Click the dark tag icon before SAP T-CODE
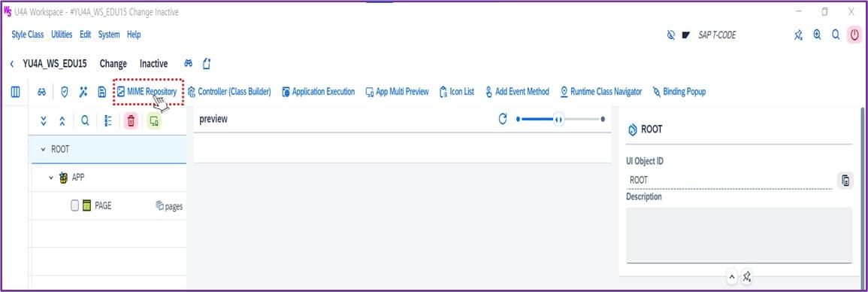 coord(686,35)
